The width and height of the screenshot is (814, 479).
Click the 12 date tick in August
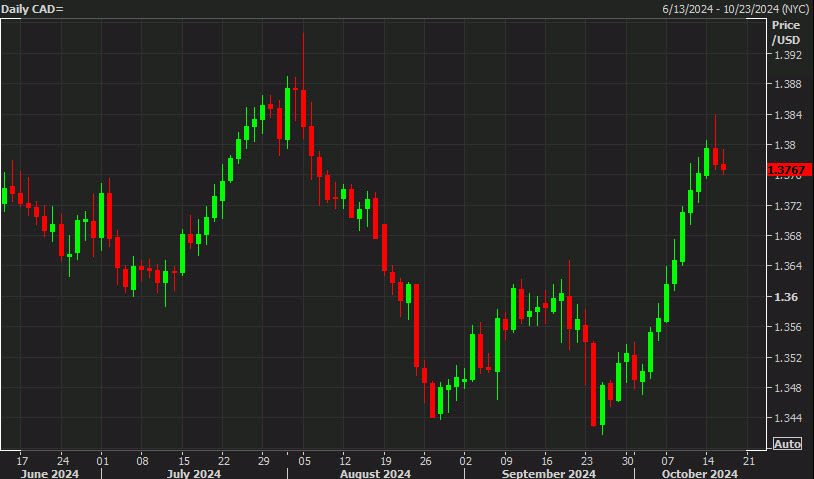click(345, 461)
